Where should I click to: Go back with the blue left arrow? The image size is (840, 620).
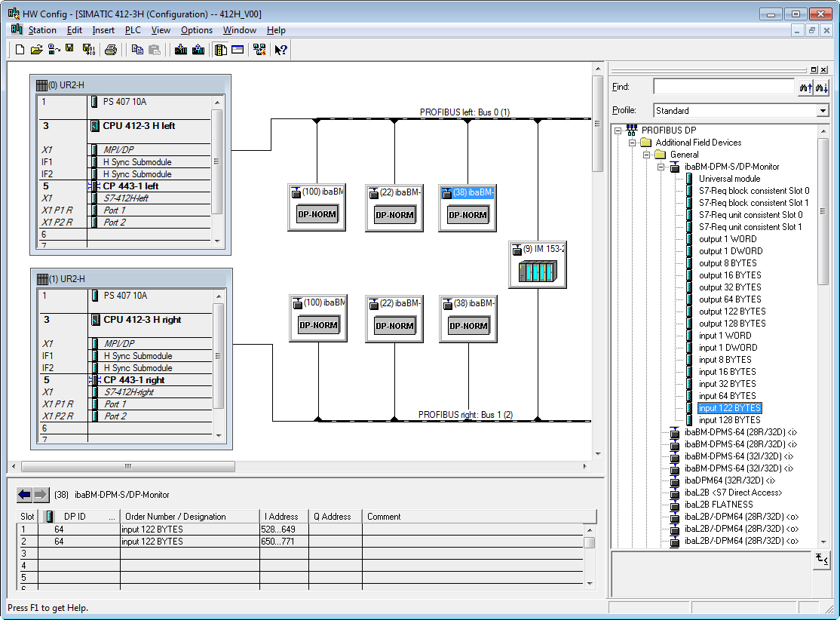24,495
